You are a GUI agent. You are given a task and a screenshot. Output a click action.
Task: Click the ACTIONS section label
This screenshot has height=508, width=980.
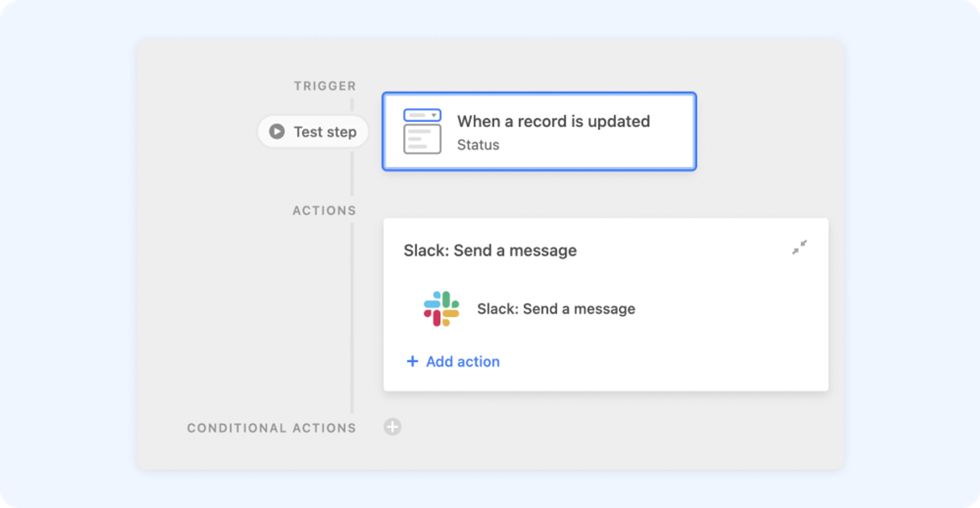coord(324,210)
